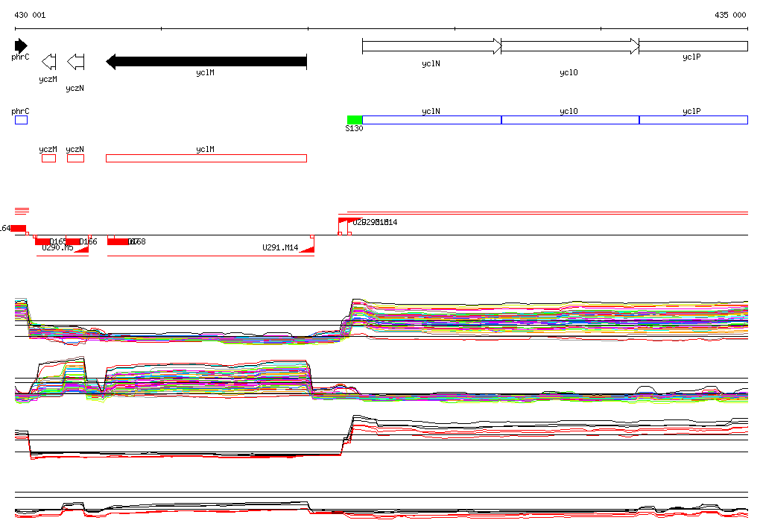
Task: Click the D165 label
Action: [58, 241]
